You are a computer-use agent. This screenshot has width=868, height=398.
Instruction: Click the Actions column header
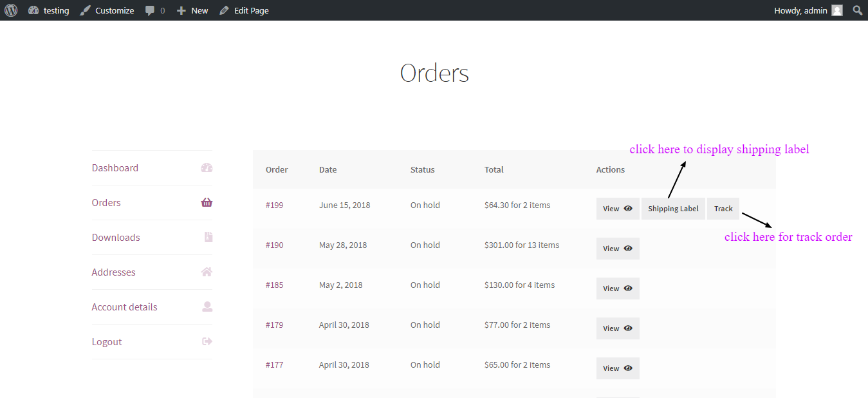pyautogui.click(x=611, y=170)
